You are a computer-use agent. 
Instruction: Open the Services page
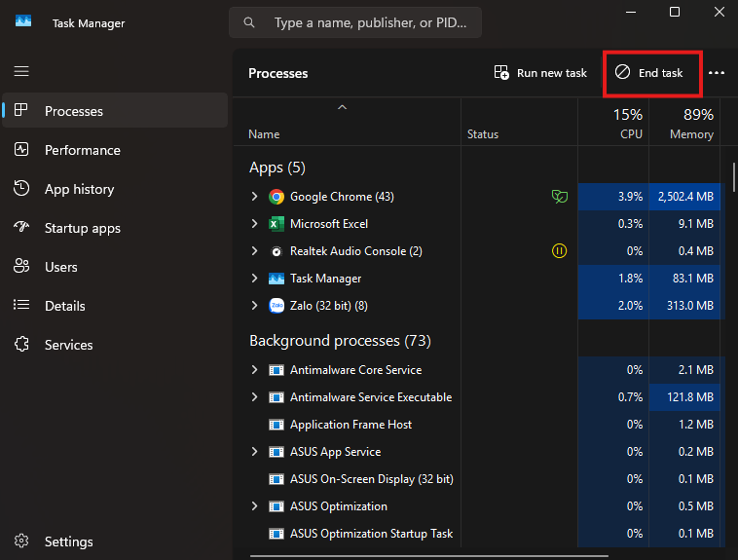pos(115,345)
